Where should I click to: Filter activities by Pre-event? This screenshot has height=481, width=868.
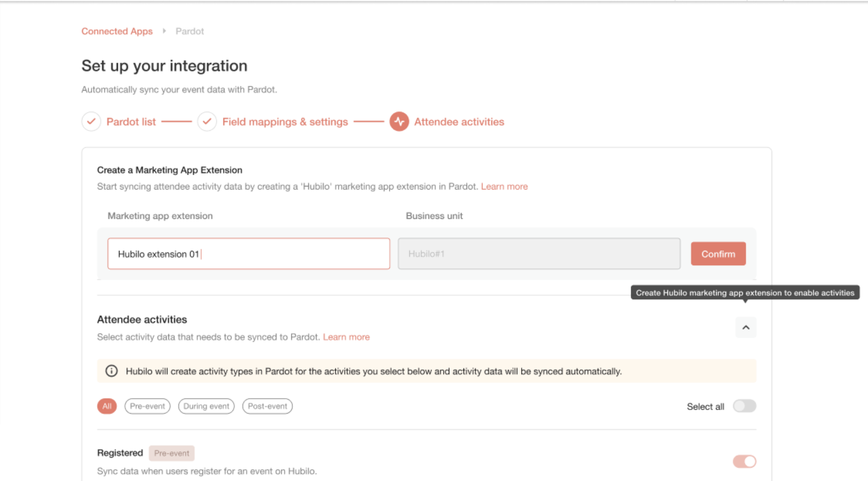click(147, 406)
